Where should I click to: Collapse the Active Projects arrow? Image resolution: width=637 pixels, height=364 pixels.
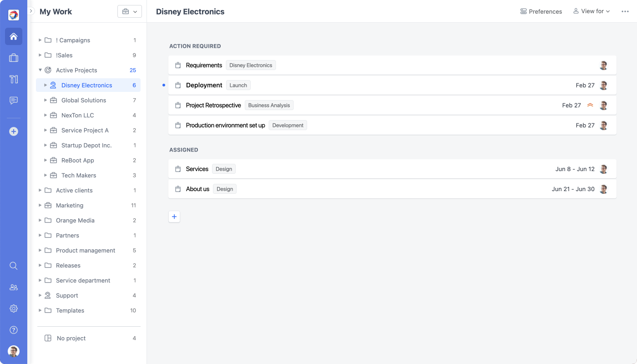[x=40, y=70]
